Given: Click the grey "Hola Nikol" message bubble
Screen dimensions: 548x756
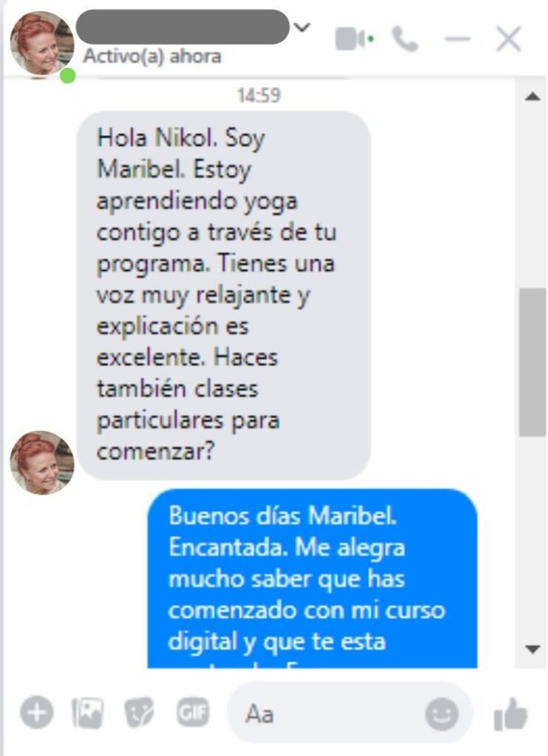Looking at the screenshot, I should tap(223, 295).
